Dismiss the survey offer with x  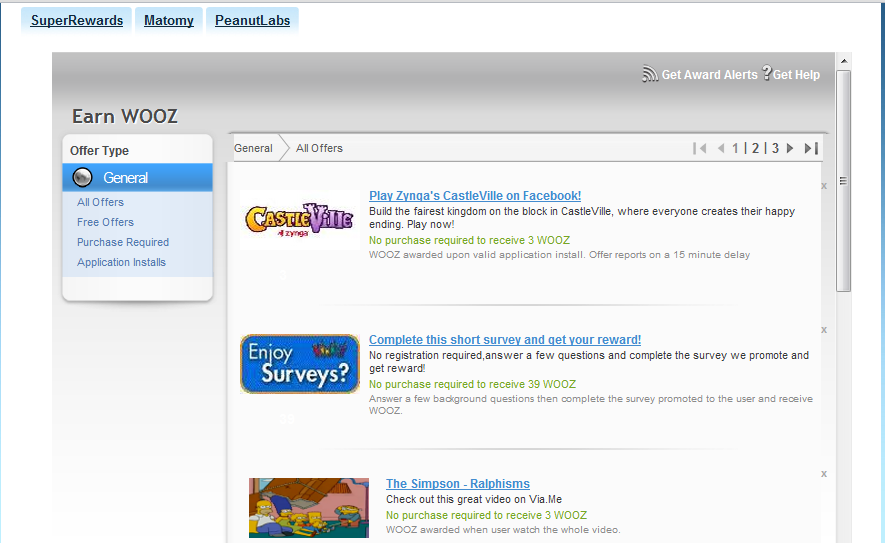824,330
